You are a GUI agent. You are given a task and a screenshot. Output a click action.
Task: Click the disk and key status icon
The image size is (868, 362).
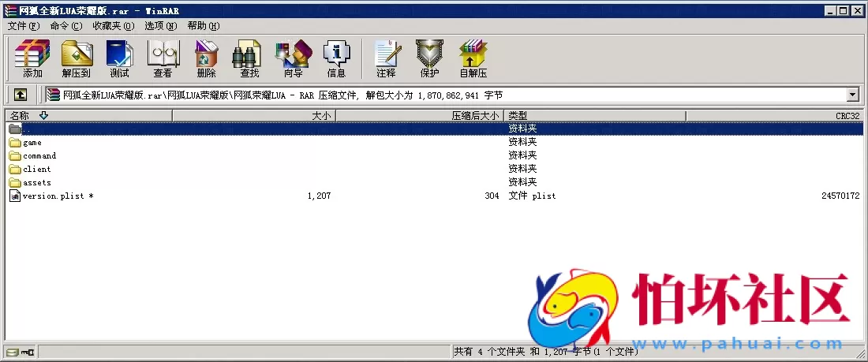[20, 352]
